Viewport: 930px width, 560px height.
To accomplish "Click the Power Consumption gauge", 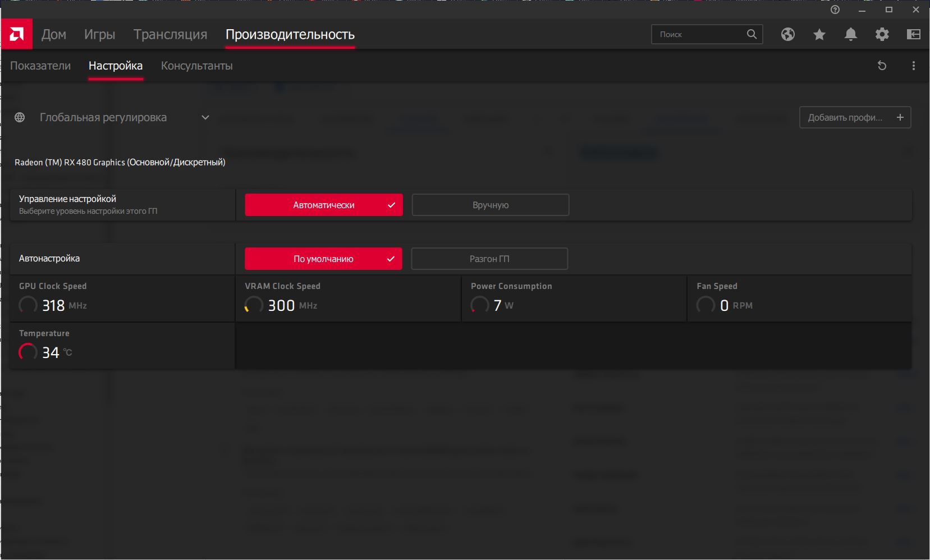I will point(480,305).
